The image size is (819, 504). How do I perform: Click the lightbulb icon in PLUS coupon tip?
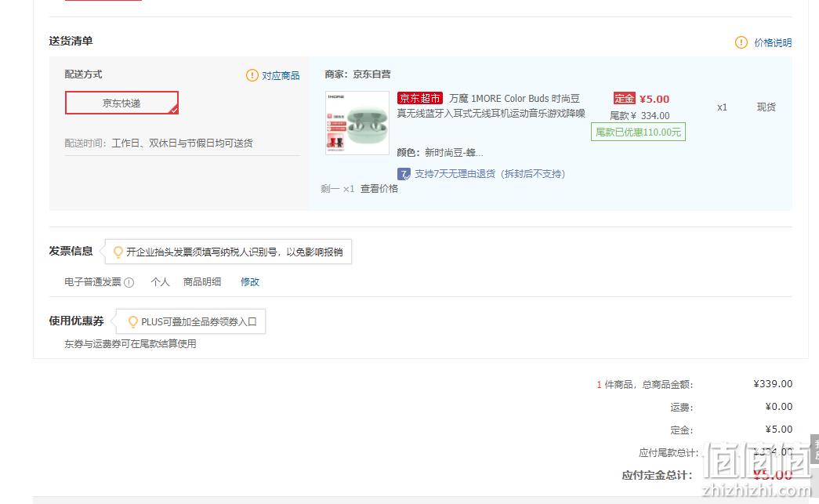133,321
